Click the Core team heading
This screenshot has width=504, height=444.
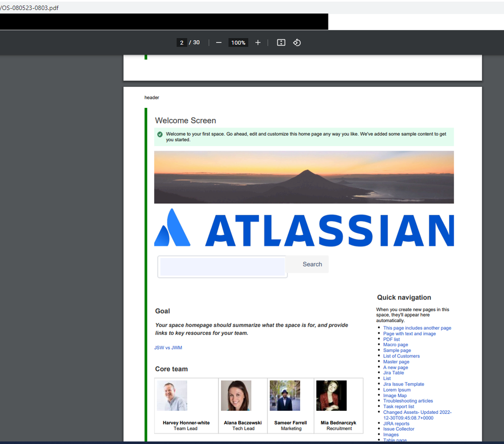coord(172,369)
